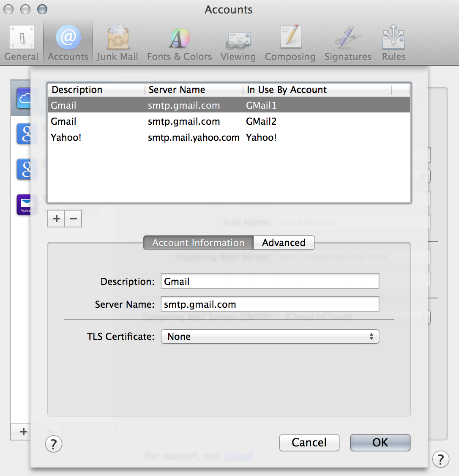
Task: Open the General preferences pane
Action: pos(22,44)
